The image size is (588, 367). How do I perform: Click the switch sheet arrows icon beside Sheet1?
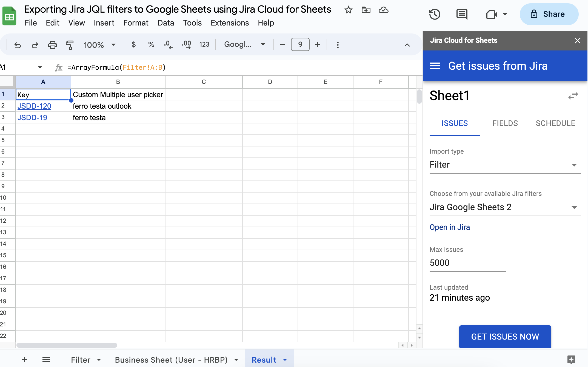point(573,96)
